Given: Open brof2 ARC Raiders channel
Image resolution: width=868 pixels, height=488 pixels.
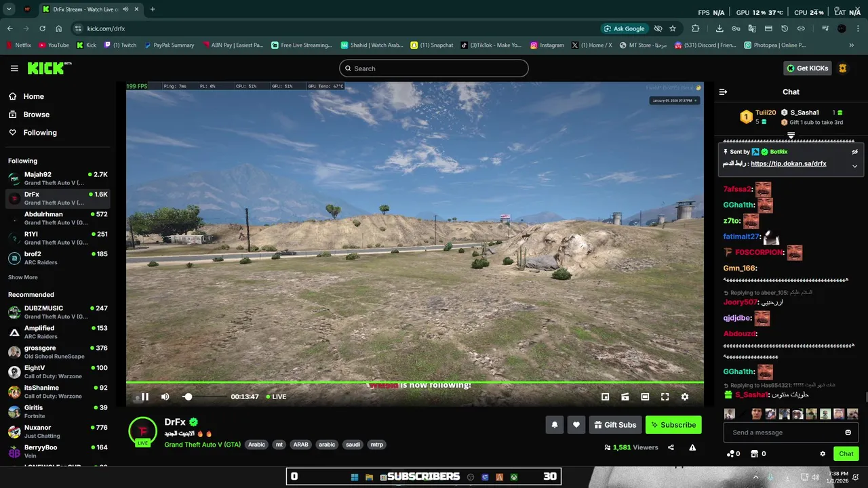Looking at the screenshot, I should tap(58, 258).
